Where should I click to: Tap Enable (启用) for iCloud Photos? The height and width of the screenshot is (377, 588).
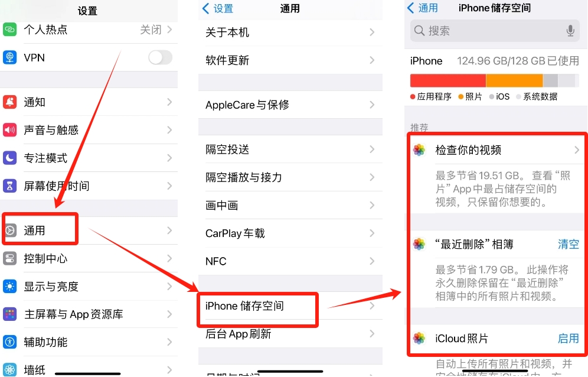coord(568,339)
